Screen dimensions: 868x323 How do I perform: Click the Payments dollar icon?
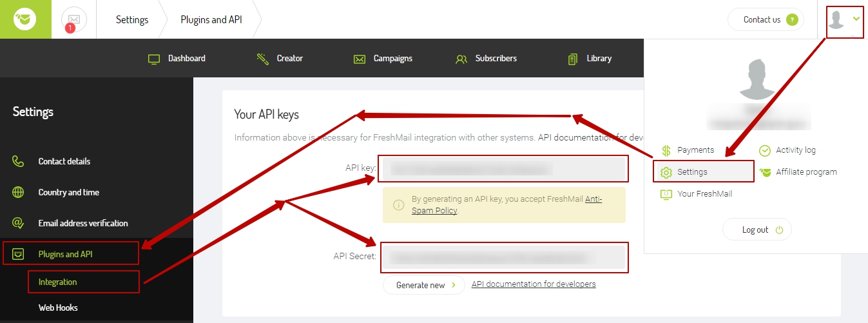(x=666, y=150)
